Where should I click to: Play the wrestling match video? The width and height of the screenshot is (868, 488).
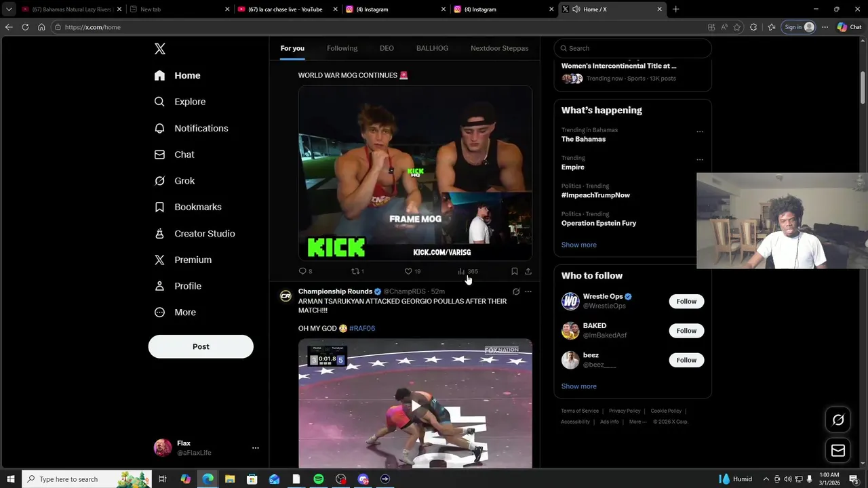pos(415,406)
